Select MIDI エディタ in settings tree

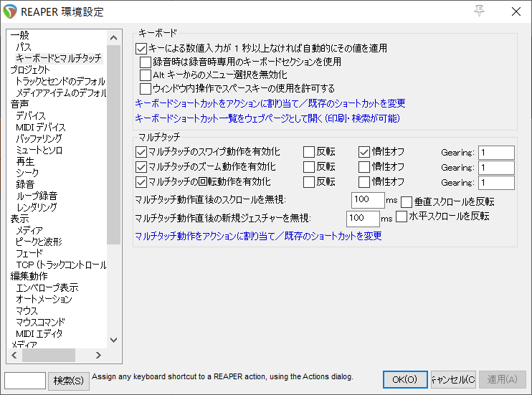coord(39,333)
